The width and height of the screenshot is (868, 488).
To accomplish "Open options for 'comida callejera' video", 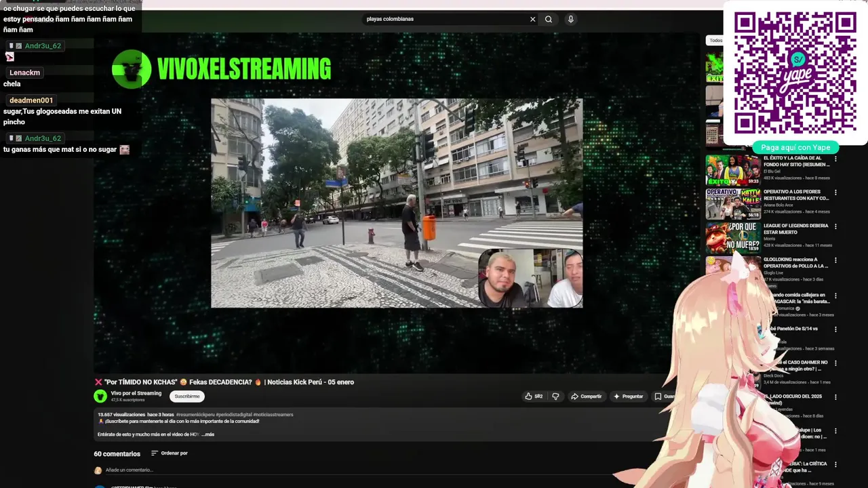I will (835, 295).
